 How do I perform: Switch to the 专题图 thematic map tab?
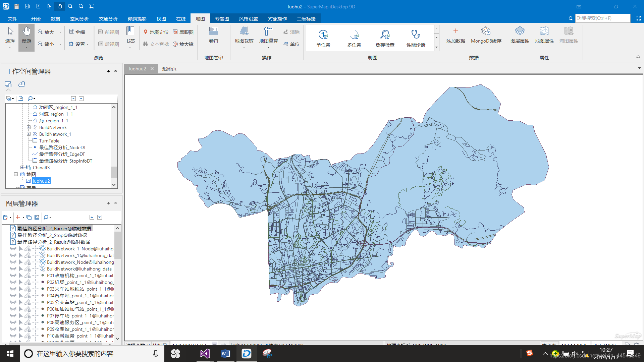pyautogui.click(x=222, y=19)
